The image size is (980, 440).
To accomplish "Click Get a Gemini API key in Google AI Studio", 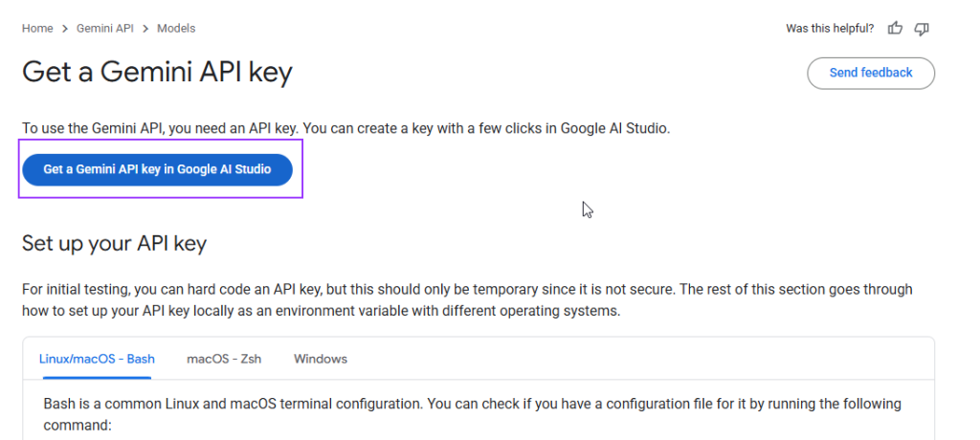I will pos(158,169).
